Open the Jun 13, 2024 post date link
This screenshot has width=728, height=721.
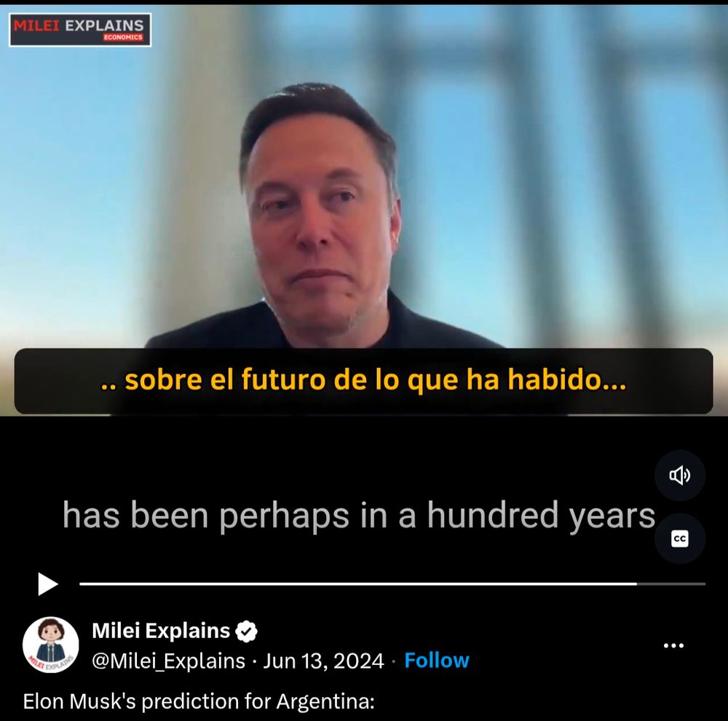tap(324, 661)
